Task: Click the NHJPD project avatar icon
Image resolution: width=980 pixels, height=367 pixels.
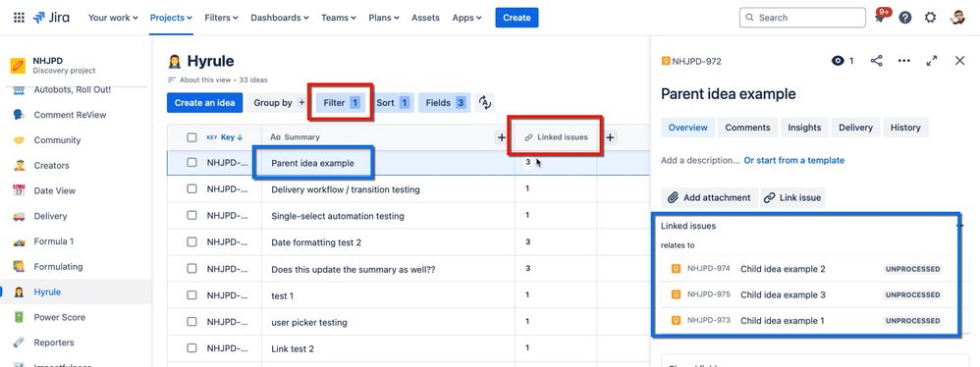Action: pyautogui.click(x=18, y=66)
